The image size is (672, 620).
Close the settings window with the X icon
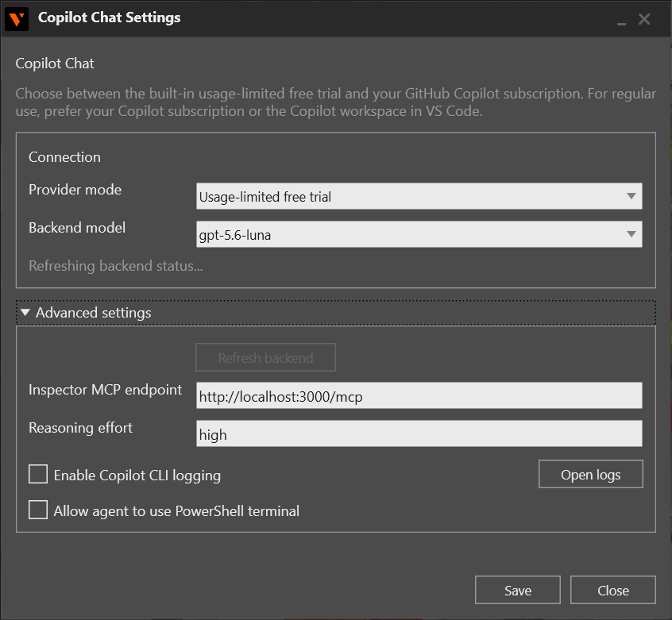pyautogui.click(x=644, y=19)
